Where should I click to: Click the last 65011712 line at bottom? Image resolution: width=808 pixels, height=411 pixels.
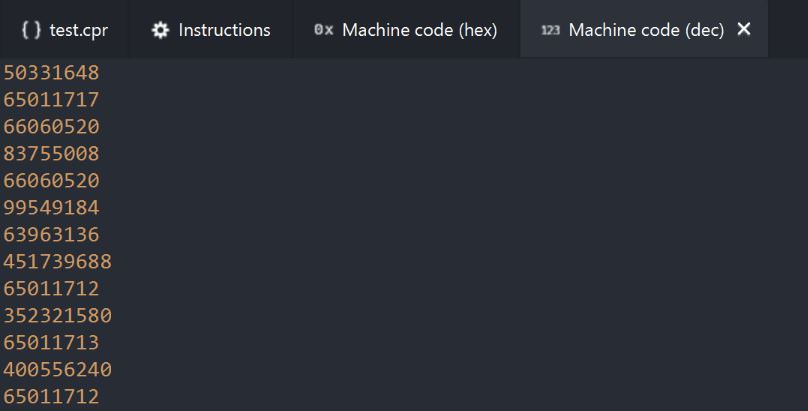point(51,396)
